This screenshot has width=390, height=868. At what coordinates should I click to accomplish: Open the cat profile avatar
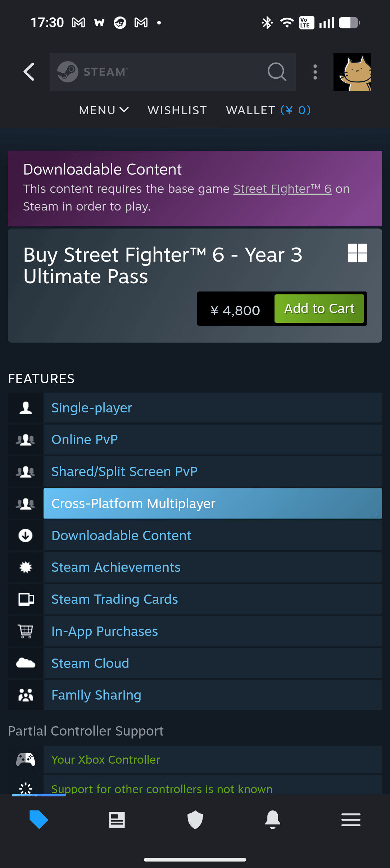tap(352, 72)
